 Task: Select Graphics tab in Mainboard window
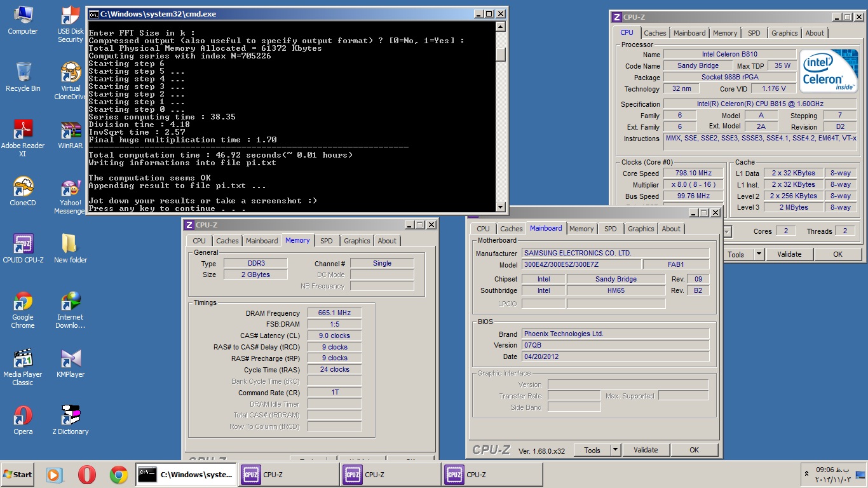pyautogui.click(x=641, y=229)
